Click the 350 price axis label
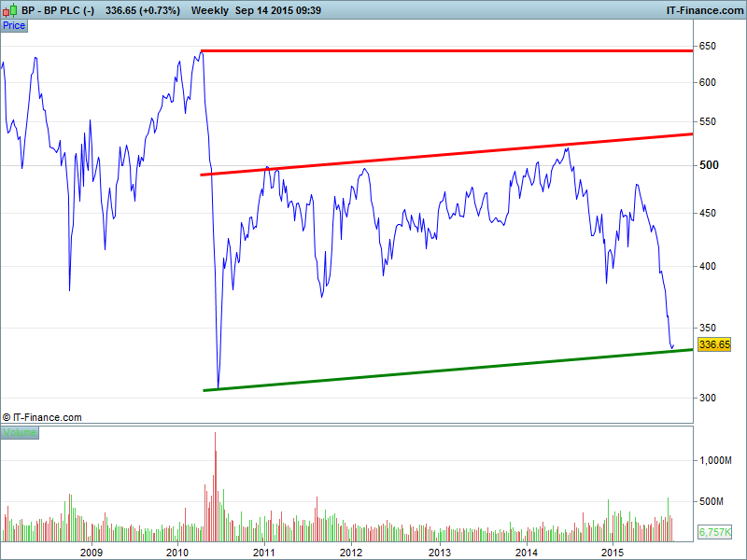Screen dimensions: 747x560 click(707, 328)
